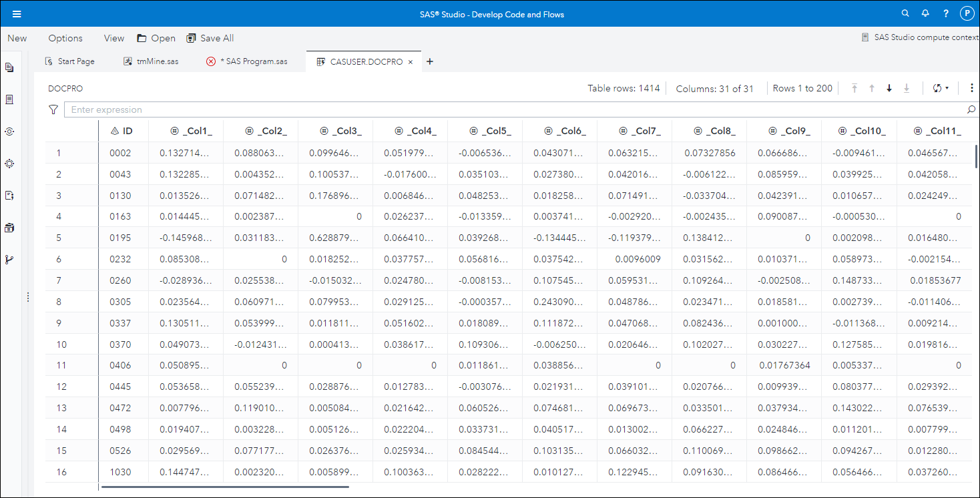
Task: Open the Snippets panel in the sidebar
Action: point(9,195)
